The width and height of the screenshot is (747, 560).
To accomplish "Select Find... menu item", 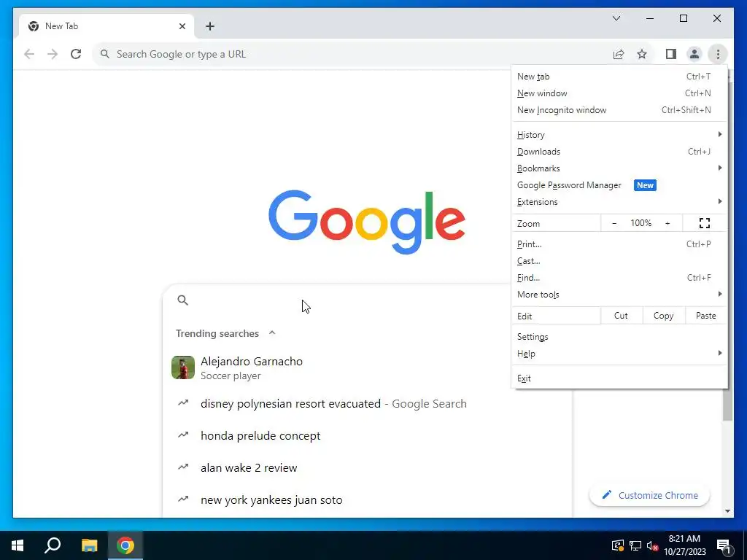I will pyautogui.click(x=619, y=278).
